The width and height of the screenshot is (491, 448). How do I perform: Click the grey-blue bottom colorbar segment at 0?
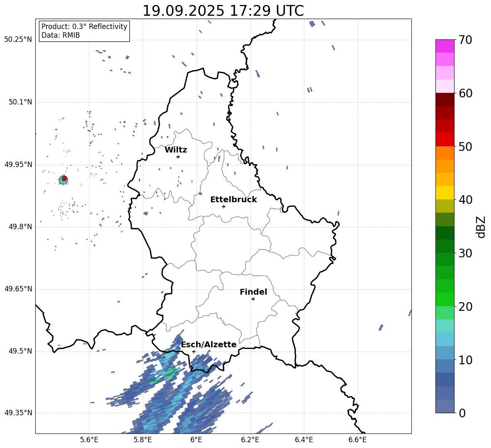tap(445, 406)
